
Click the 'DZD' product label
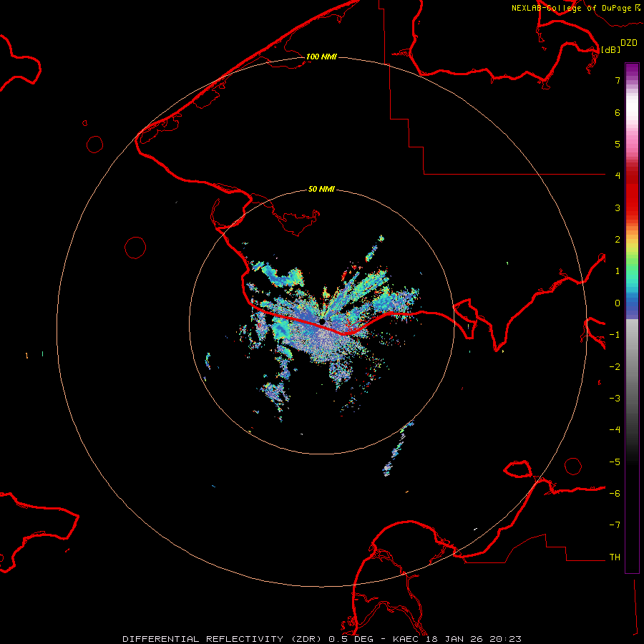tap(629, 43)
